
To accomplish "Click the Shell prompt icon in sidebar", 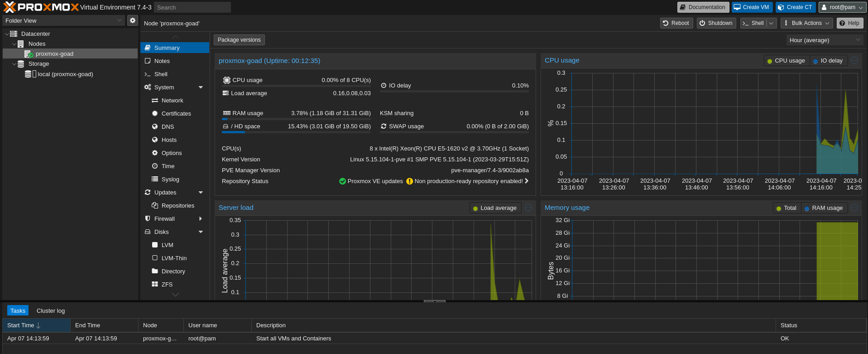I will tap(148, 74).
